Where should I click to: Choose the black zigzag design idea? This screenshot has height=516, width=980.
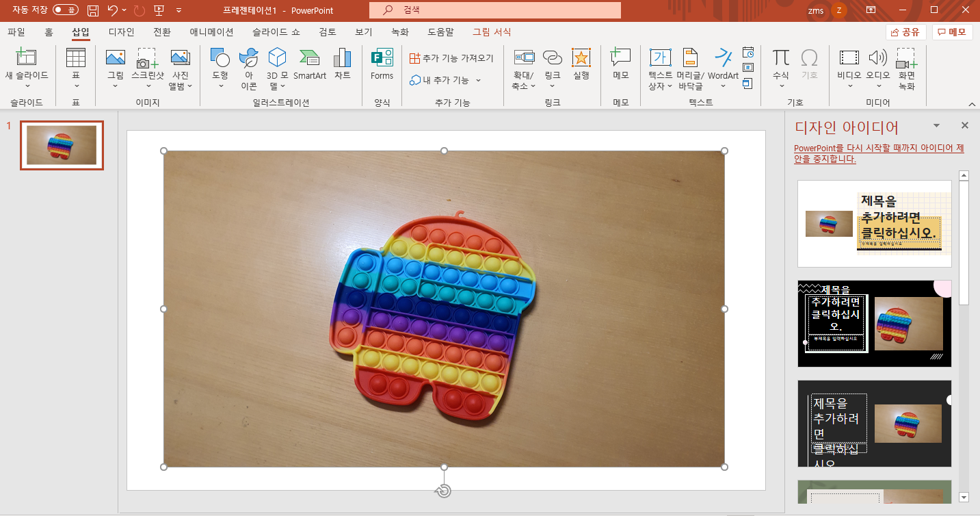tap(875, 324)
